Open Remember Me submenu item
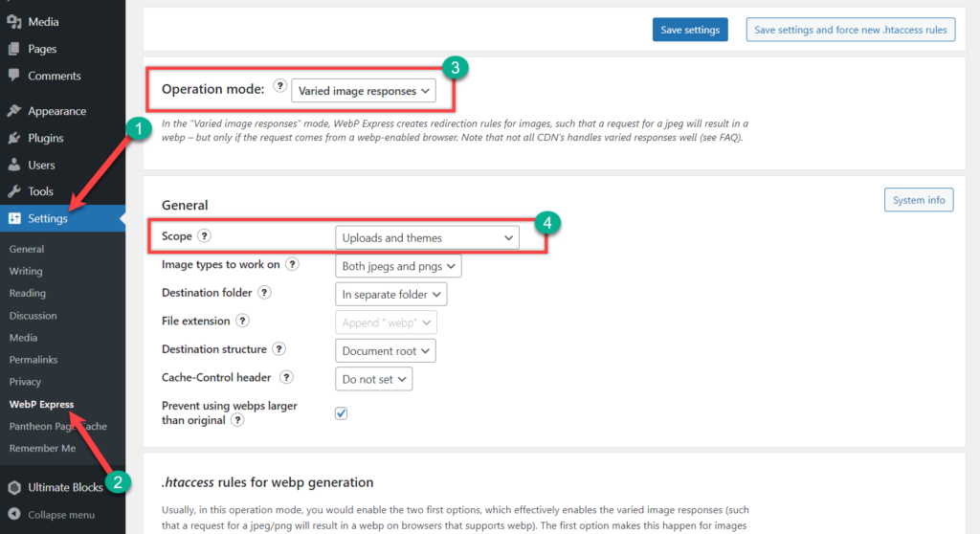The width and height of the screenshot is (980, 534). 42,448
